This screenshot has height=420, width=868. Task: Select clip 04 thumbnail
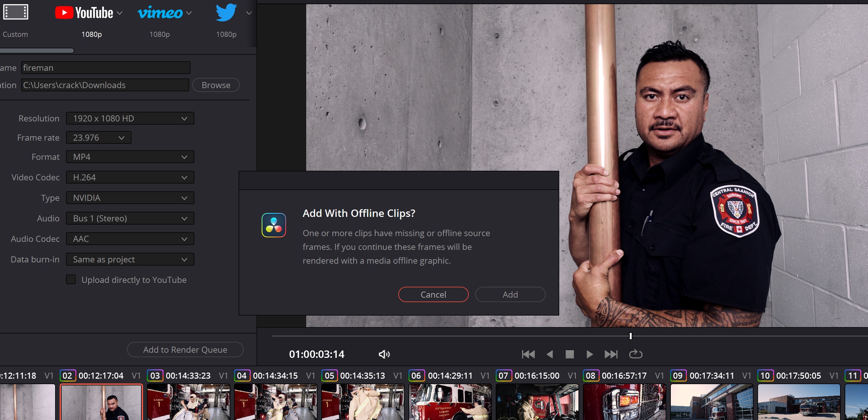(276, 402)
